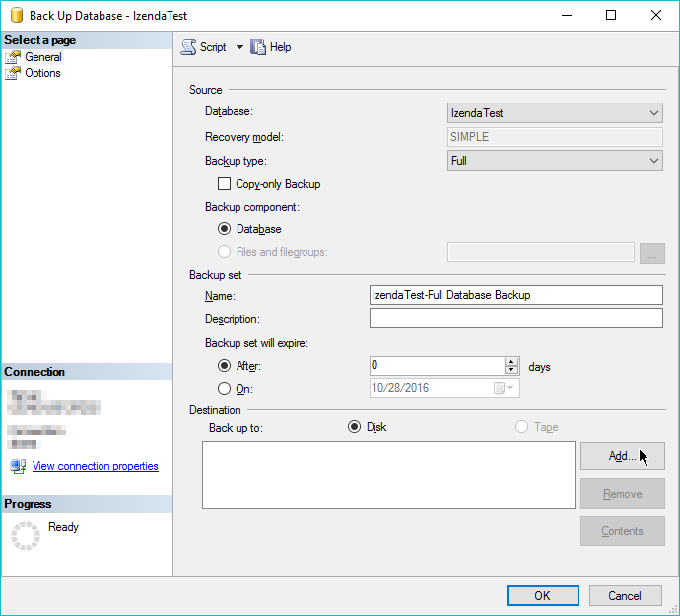Click the Files and filegroups text field
The image size is (680, 616).
pos(541,252)
